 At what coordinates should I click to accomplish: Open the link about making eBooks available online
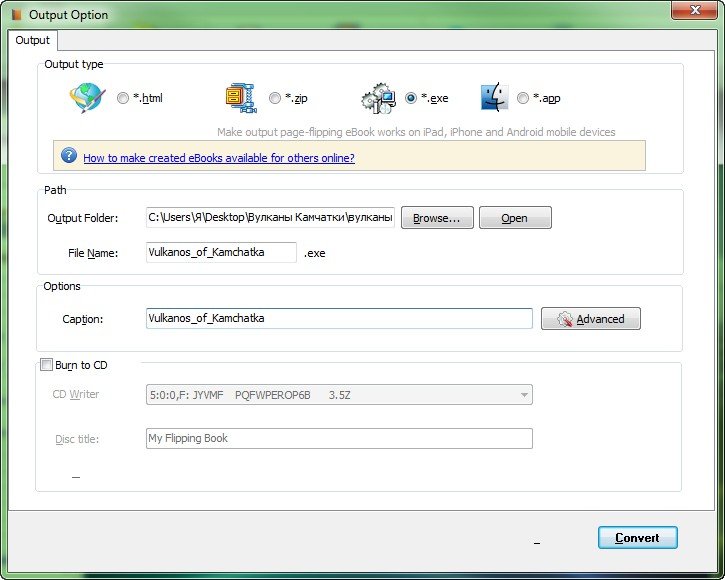[218, 158]
